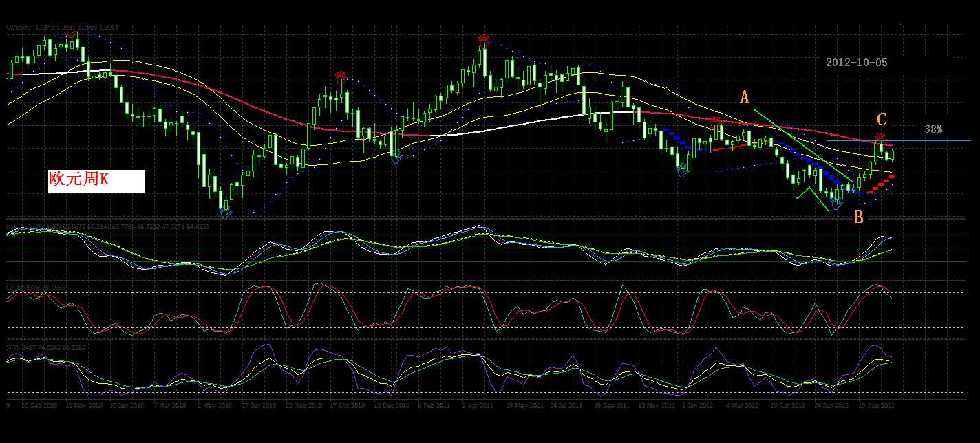980x443 pixels.
Task: Select the 19 Aug 2012 axis date
Action: pos(876,406)
